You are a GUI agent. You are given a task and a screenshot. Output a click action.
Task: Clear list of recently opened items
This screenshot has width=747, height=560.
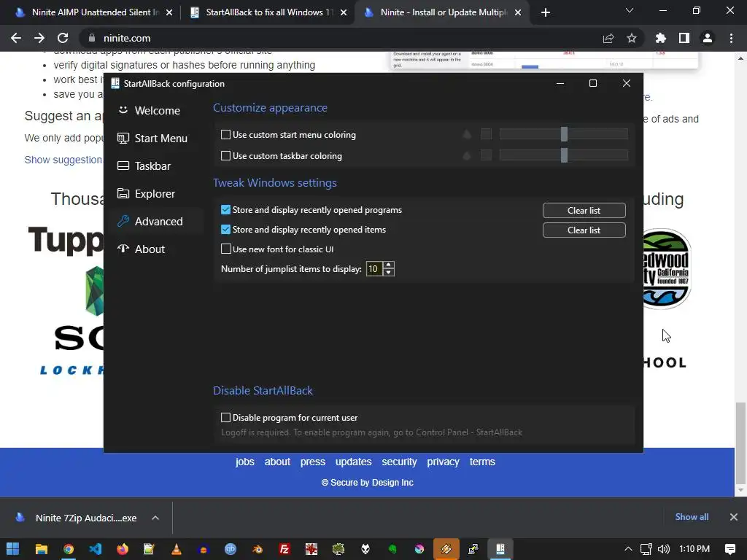tap(584, 230)
